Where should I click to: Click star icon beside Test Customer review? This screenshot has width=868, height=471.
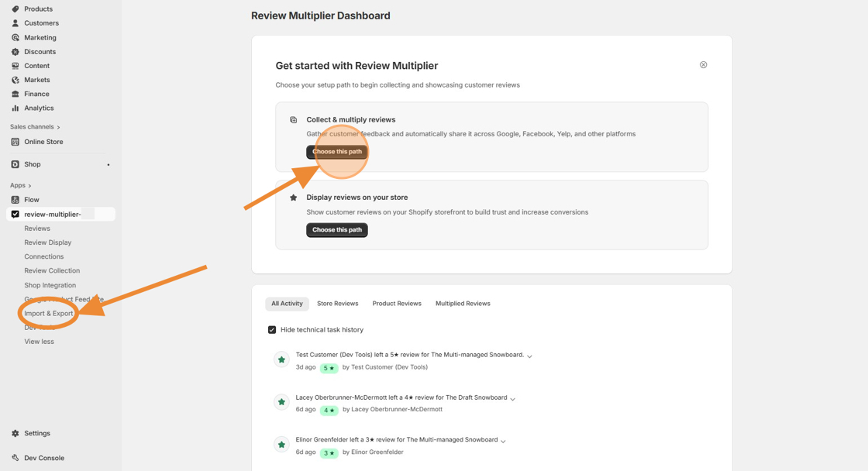[282, 359]
